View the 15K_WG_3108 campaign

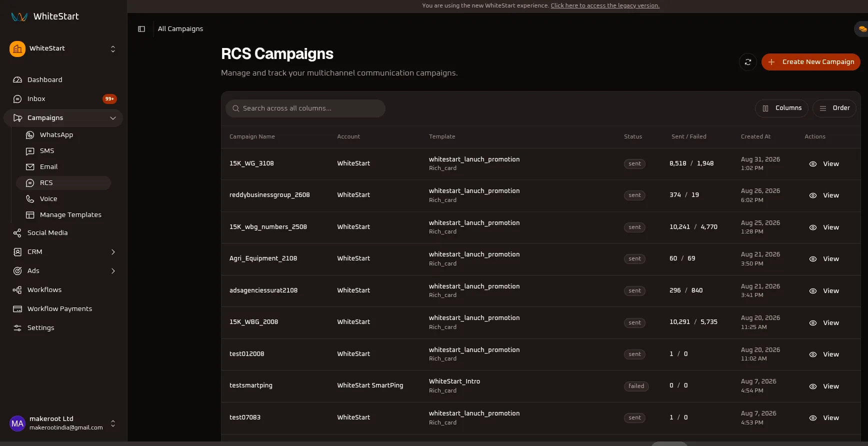pyautogui.click(x=824, y=164)
